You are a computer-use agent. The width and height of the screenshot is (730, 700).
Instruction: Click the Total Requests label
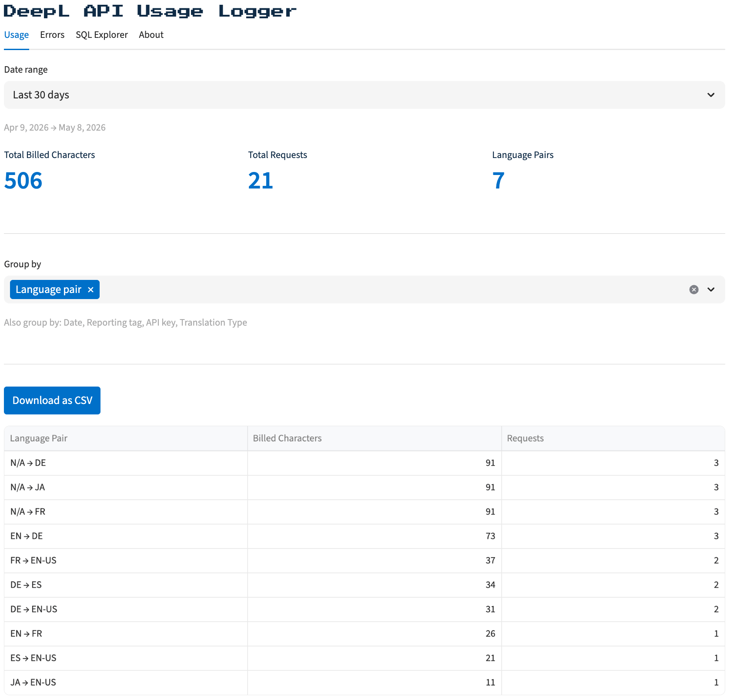coord(278,155)
